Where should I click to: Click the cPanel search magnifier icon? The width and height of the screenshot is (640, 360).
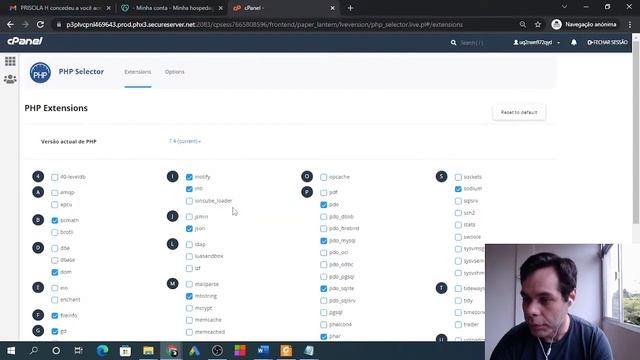tap(453, 42)
